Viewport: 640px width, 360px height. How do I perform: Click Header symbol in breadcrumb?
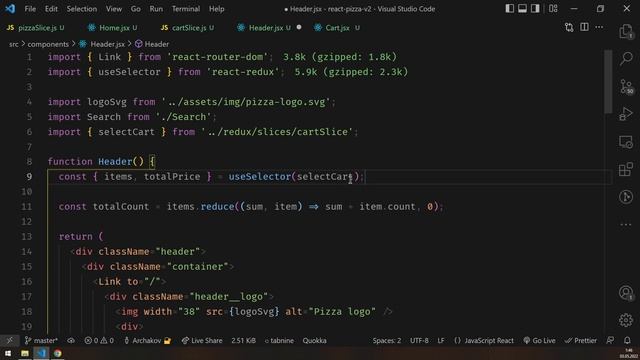tap(156, 44)
